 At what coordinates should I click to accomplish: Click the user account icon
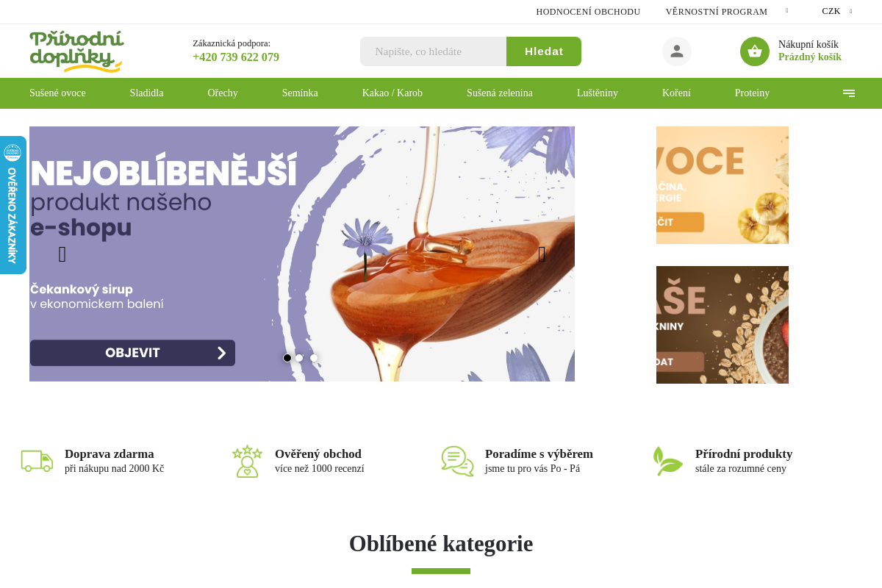[677, 51]
